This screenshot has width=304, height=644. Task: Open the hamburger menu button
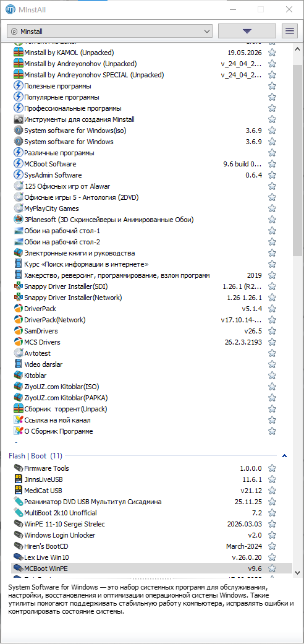[x=290, y=31]
